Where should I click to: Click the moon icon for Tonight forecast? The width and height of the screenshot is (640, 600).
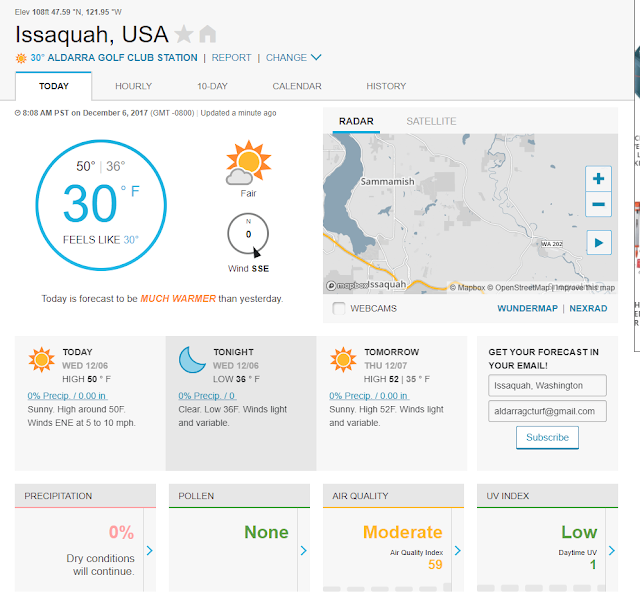coord(192,359)
